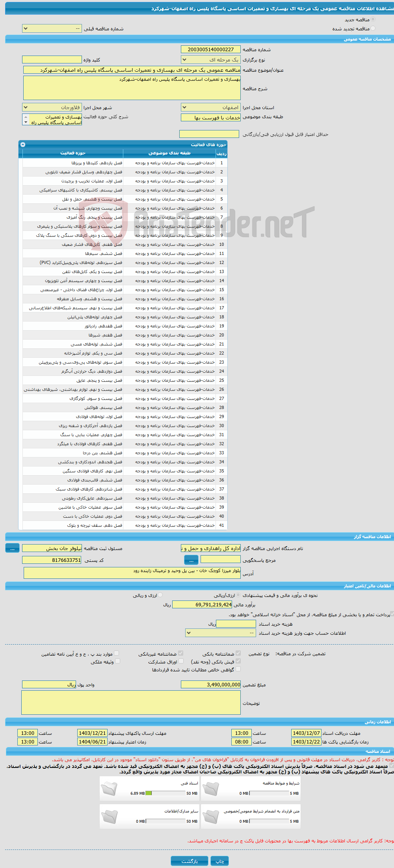Viewport: 394px width, 868px height.
Task: Toggle the گواهی خالص مطالبات checkbox
Action: [238, 669]
